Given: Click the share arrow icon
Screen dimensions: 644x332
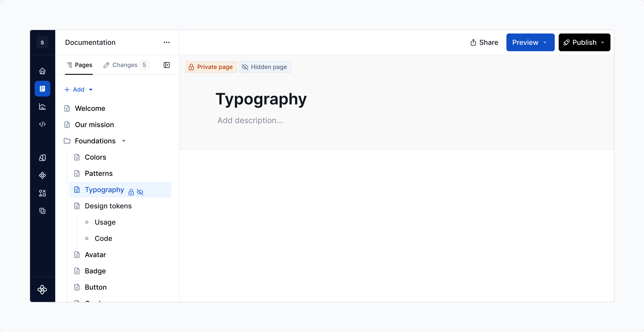Looking at the screenshot, I should click(x=473, y=42).
